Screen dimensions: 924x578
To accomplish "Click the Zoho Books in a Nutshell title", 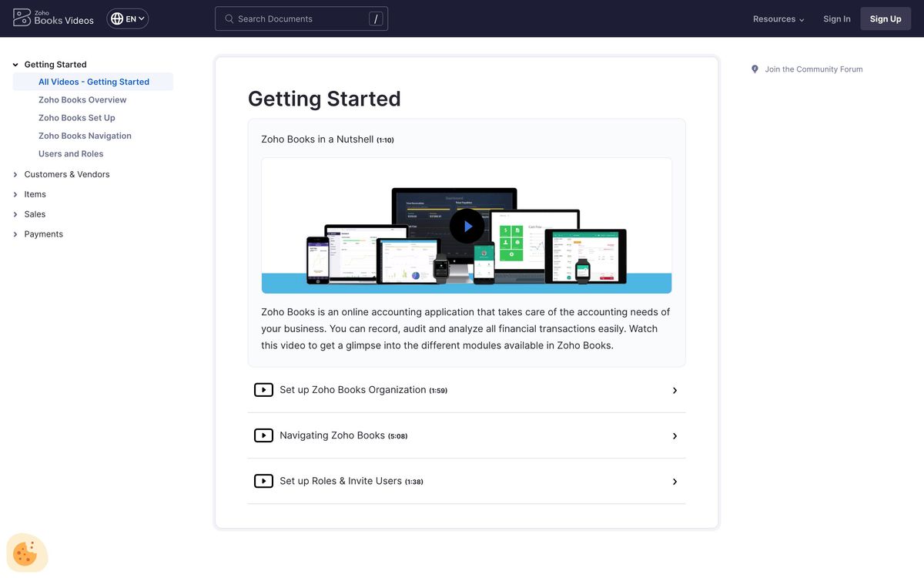I will 317,139.
